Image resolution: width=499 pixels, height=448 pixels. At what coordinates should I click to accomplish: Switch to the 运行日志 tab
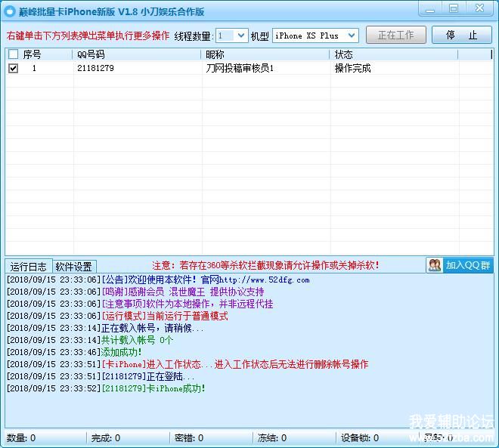coord(29,267)
